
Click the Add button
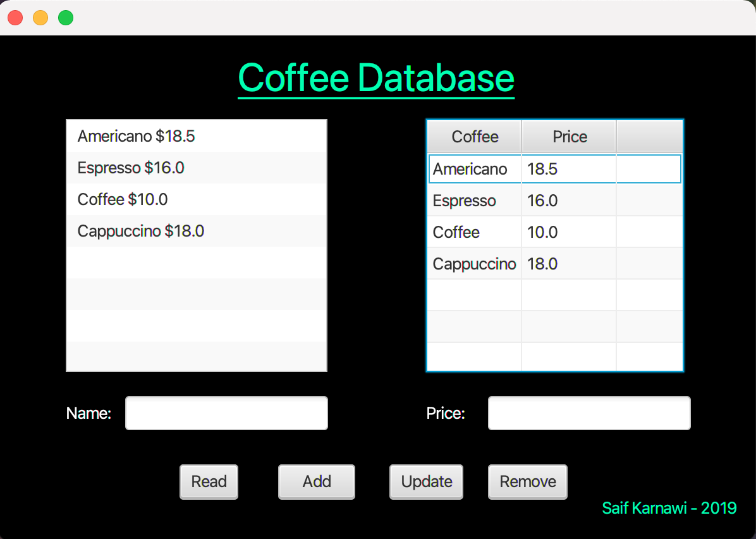pos(316,481)
